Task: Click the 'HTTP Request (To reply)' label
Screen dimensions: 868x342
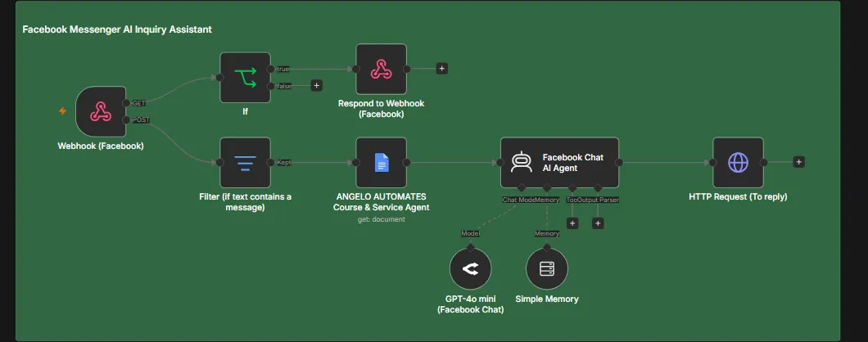Action: click(x=738, y=196)
